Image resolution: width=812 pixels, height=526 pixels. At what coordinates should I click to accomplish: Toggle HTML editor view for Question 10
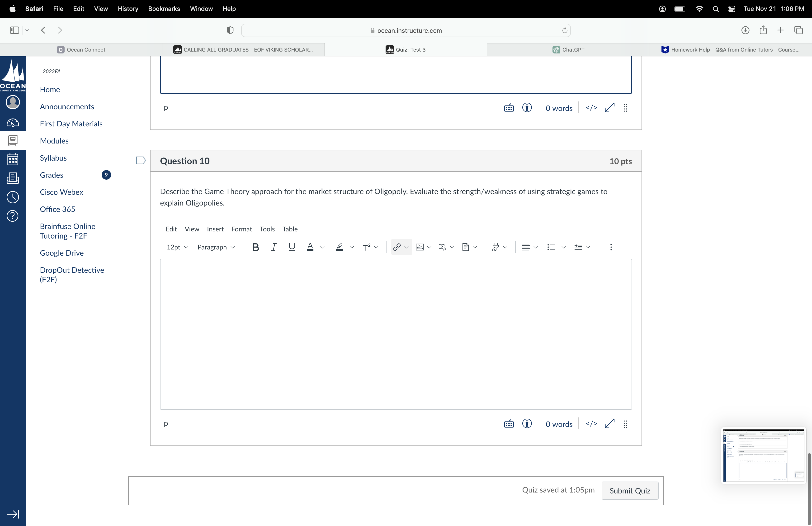(591, 424)
